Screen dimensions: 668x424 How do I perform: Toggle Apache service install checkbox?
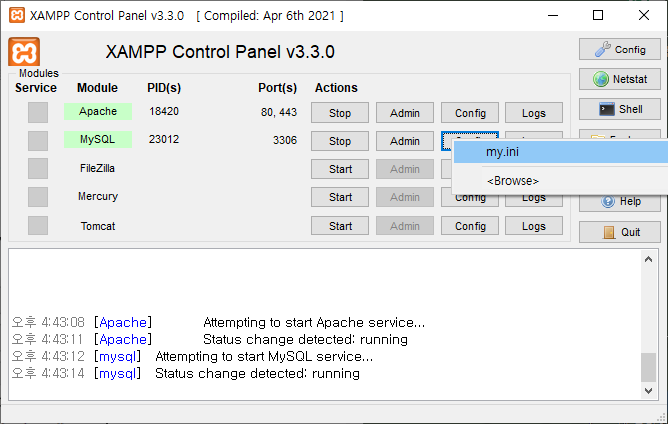pyautogui.click(x=38, y=112)
